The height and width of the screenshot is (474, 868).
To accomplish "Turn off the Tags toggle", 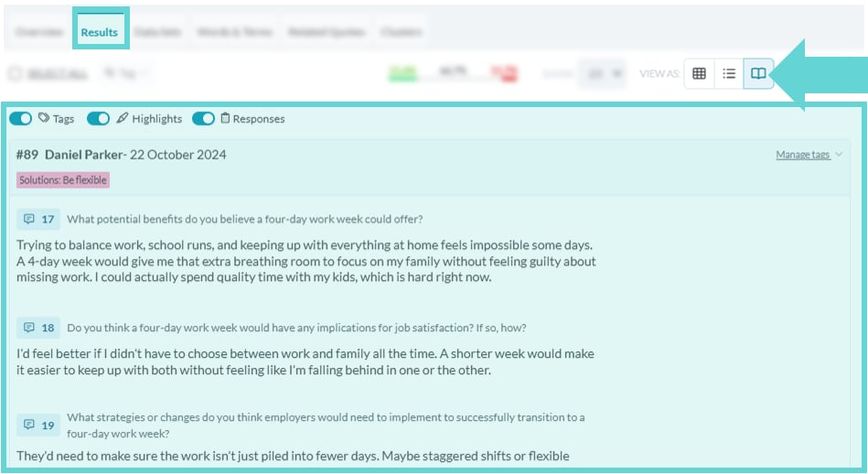I will tap(20, 119).
